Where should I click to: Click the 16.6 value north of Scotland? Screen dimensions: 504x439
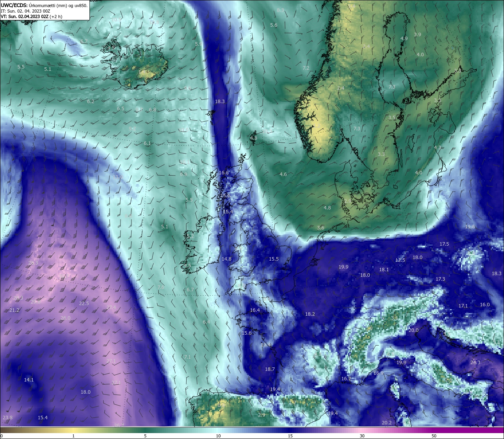pos(224,173)
